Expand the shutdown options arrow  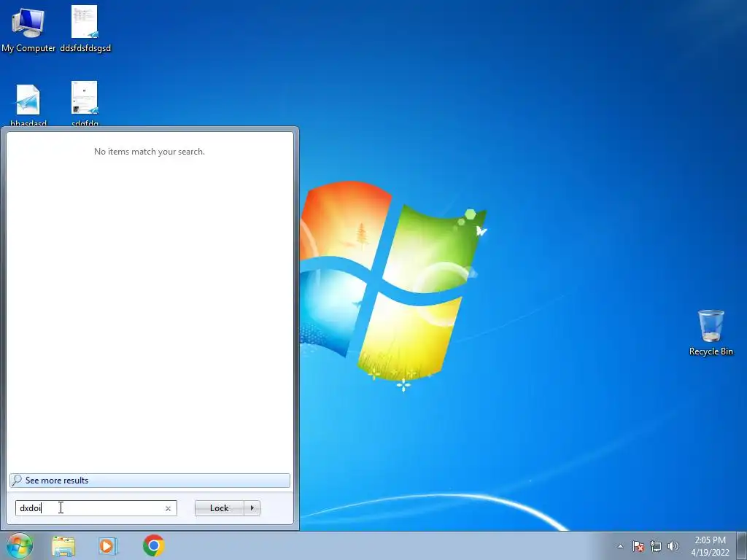tap(252, 508)
